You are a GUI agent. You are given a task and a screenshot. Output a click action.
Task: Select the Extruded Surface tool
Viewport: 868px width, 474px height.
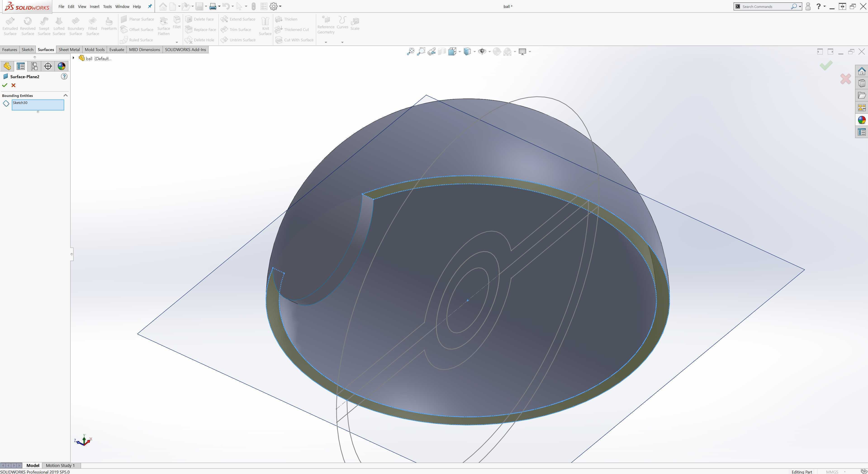coord(10,26)
